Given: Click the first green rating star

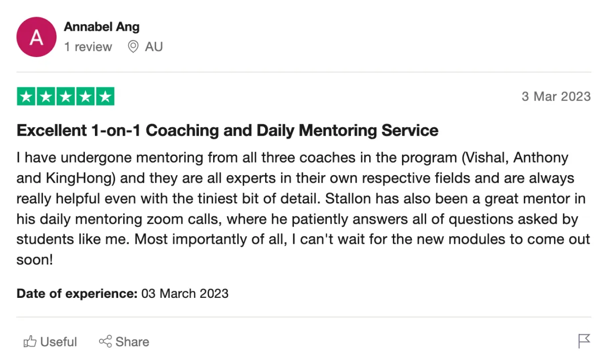Looking at the screenshot, I should coord(26,96).
